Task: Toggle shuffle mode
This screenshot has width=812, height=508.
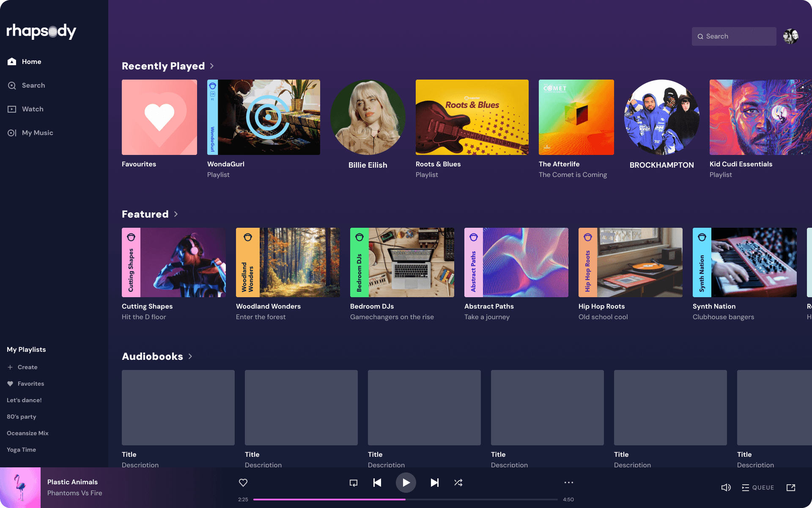Action: pyautogui.click(x=458, y=483)
